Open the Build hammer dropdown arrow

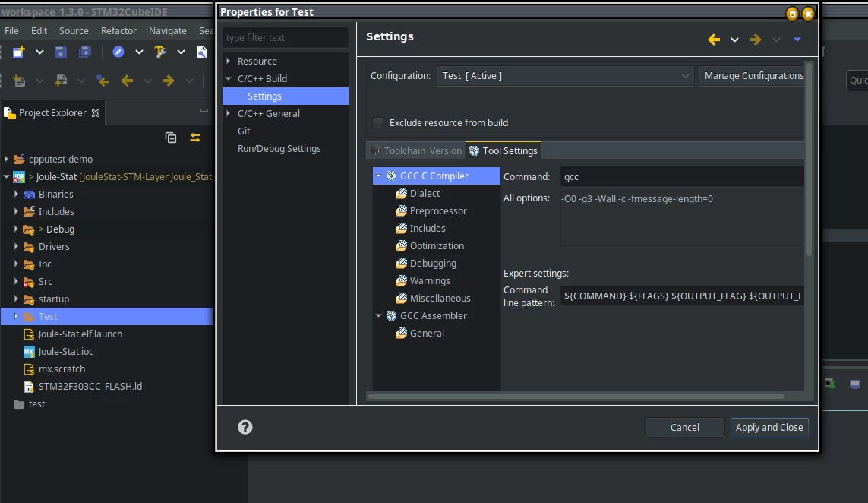181,52
